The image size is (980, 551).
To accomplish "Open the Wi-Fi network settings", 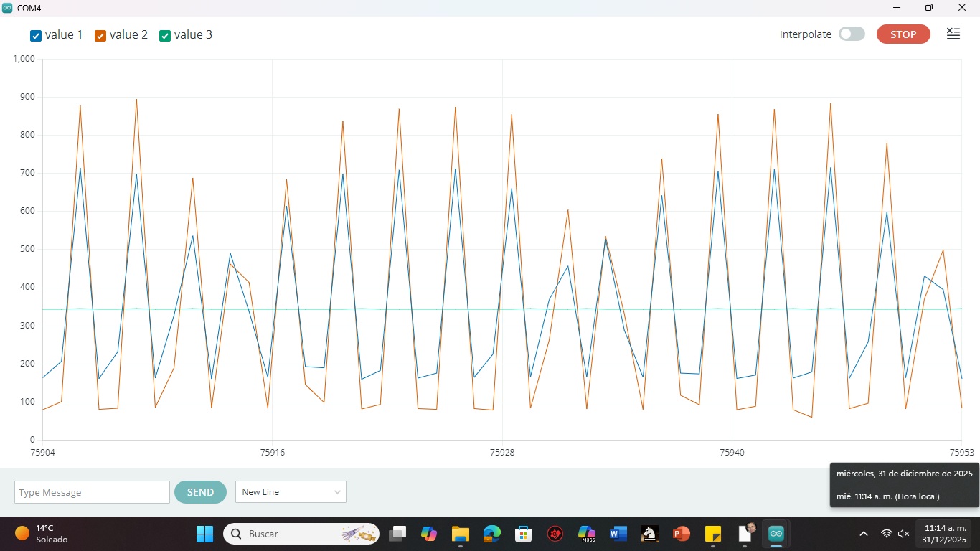I will click(x=887, y=534).
